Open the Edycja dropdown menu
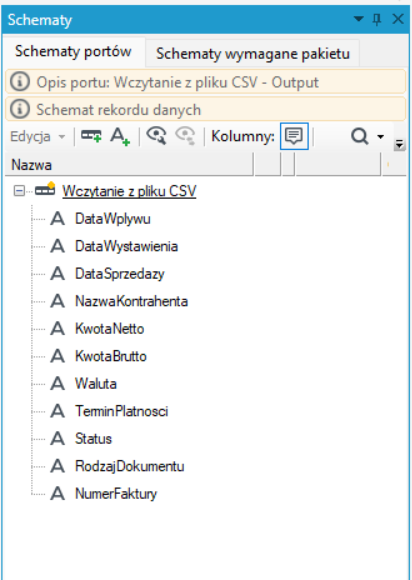Screen dimensions: 412x580 (37, 136)
